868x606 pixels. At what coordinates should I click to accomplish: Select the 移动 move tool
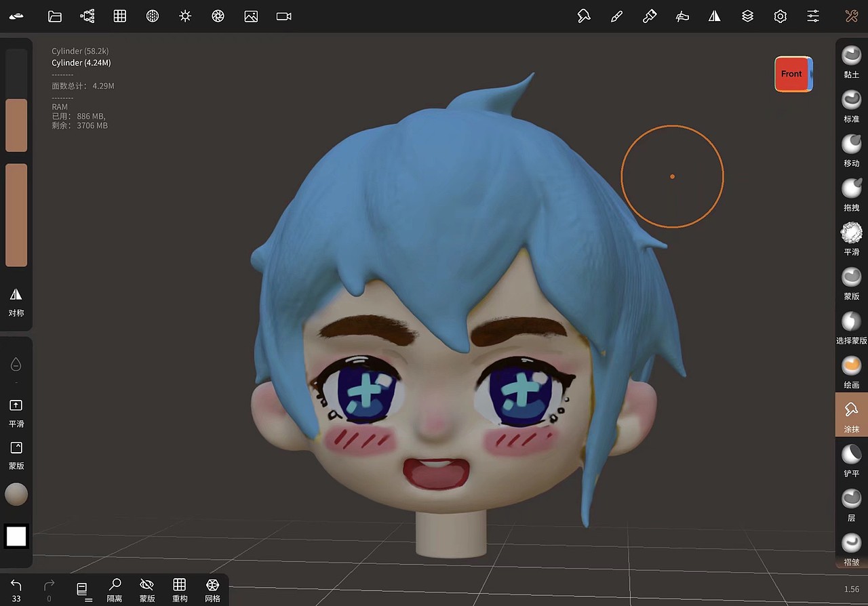[852, 150]
